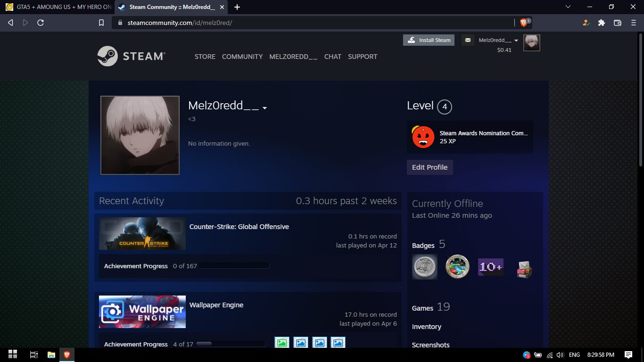This screenshot has height=362, width=644.
Task: Open the large profile avatar image
Action: pyautogui.click(x=140, y=135)
